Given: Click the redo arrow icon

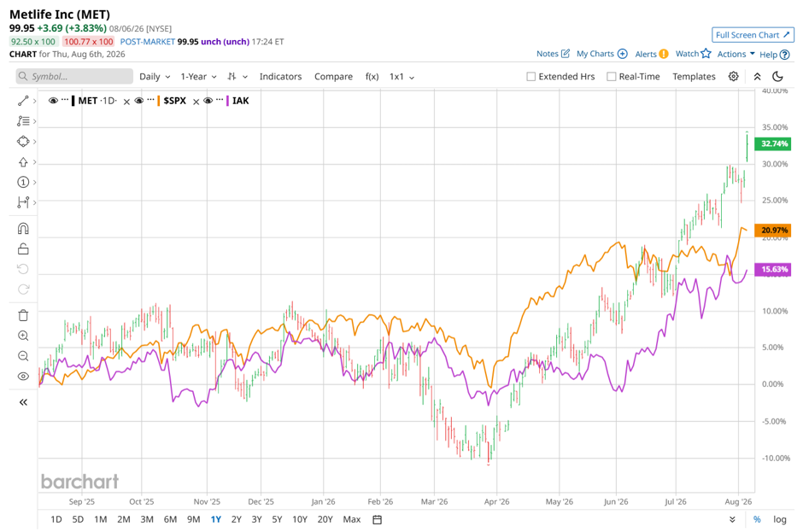Looking at the screenshot, I should point(23,289).
